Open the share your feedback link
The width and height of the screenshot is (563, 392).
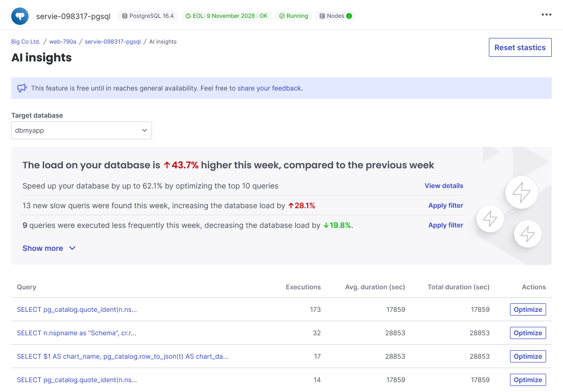268,88
